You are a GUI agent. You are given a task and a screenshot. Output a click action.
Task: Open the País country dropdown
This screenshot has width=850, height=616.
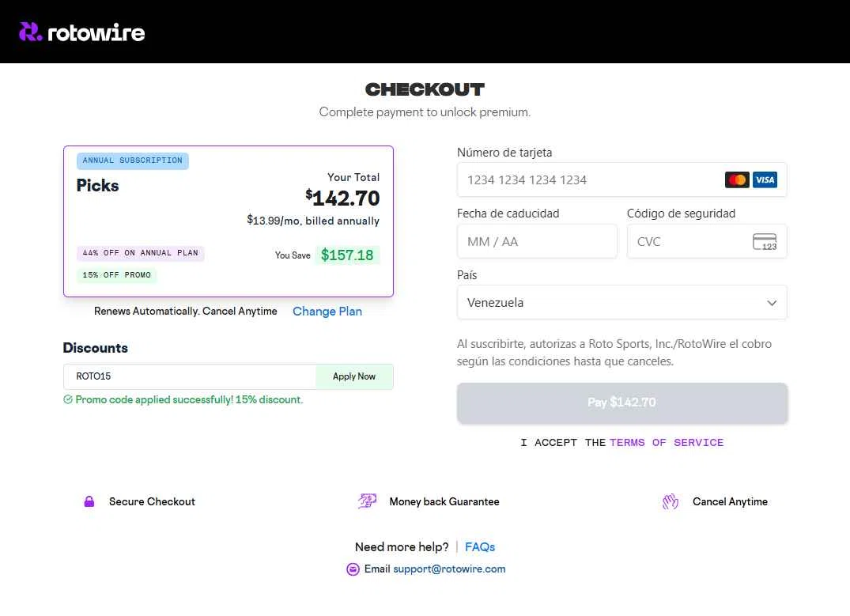621,303
